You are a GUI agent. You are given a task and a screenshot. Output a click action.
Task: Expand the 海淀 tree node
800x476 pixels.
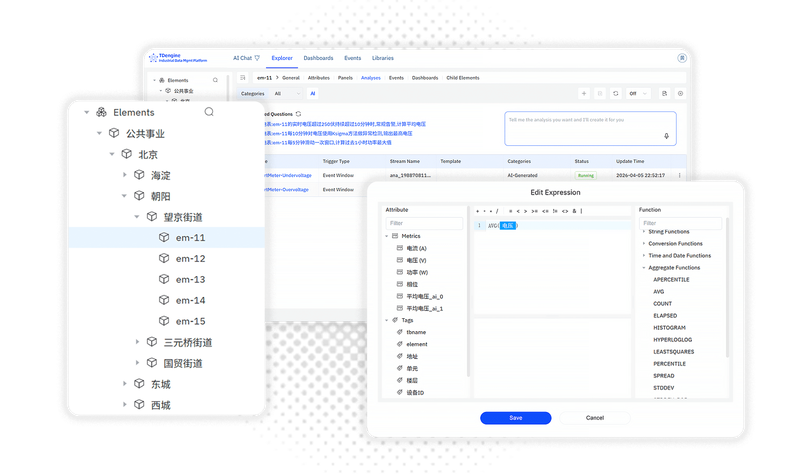(124, 174)
